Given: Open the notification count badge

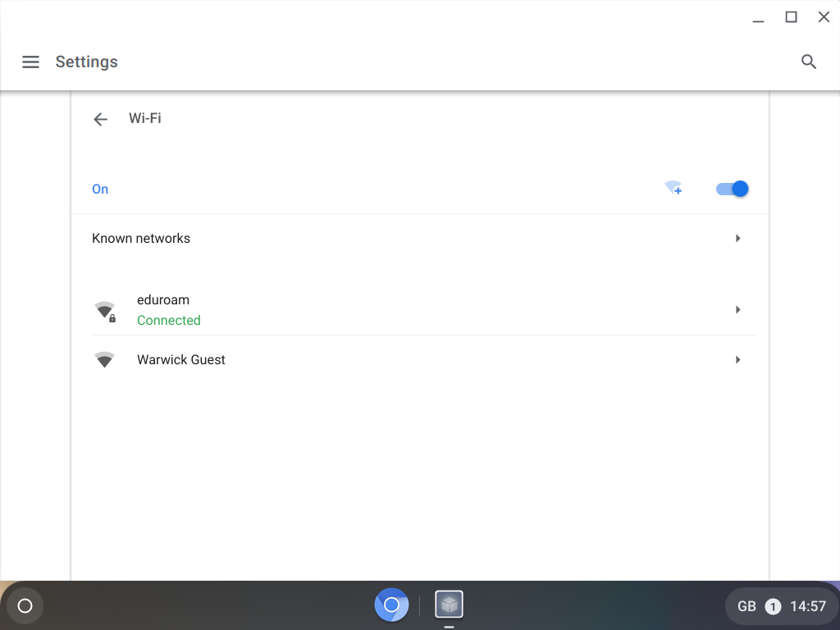Looking at the screenshot, I should 773,607.
